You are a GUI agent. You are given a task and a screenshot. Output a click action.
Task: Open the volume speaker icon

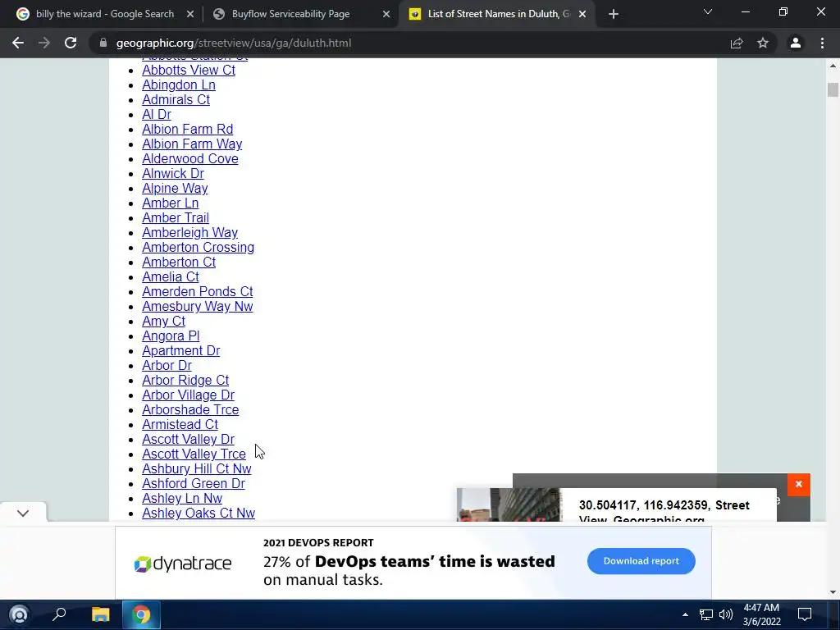(726, 614)
